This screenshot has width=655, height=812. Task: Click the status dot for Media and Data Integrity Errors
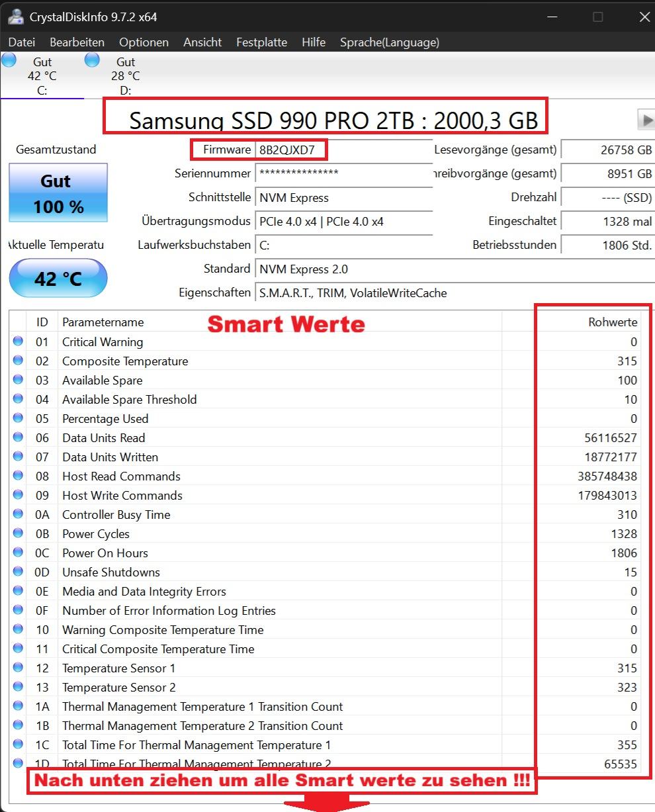(18, 591)
